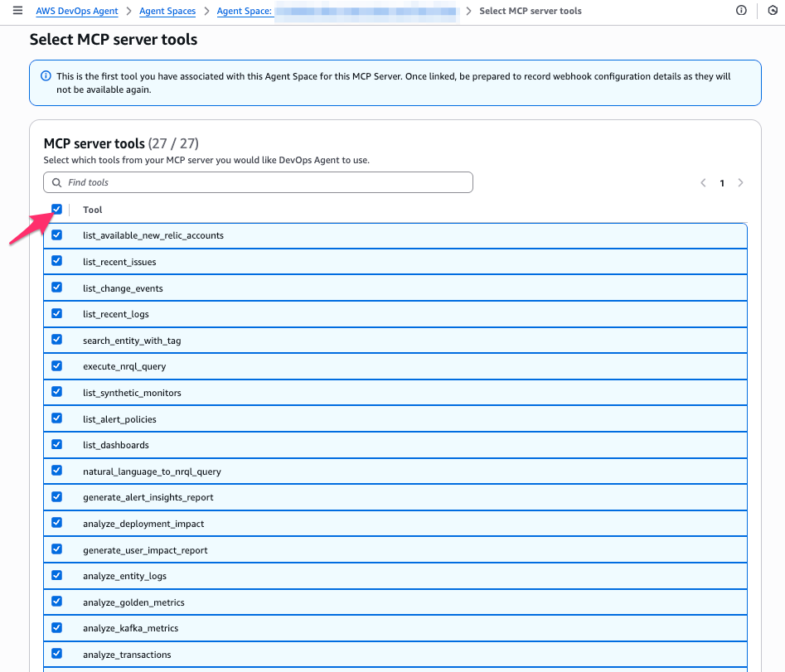Navigate to Agent Spaces breadcrumb
This screenshot has width=785, height=672.
click(x=167, y=12)
